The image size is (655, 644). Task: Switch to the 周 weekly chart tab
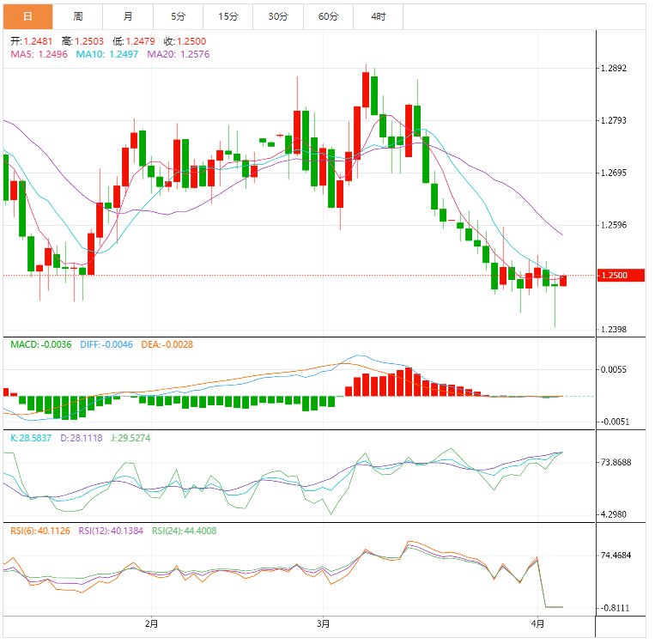tap(77, 16)
